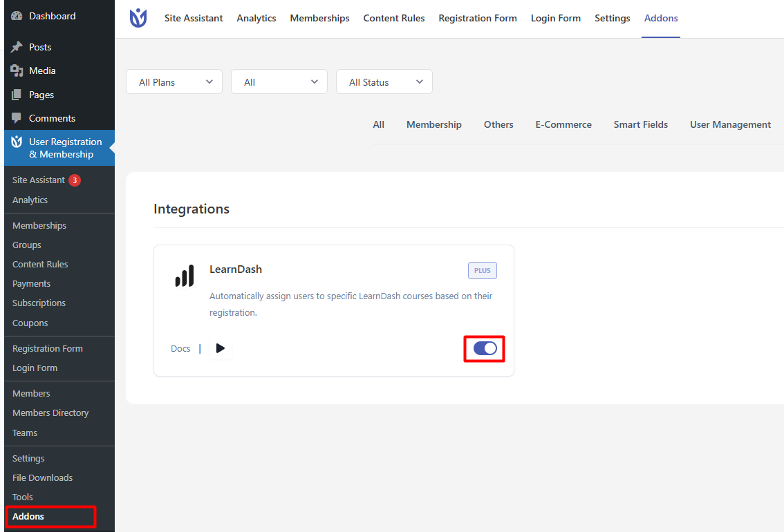Open Login Form in sidebar submenu
Viewport: 784px width, 532px height.
tap(35, 368)
